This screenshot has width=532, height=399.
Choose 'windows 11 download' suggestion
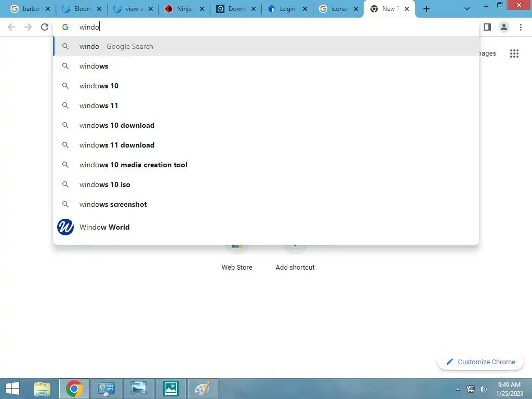pyautogui.click(x=266, y=145)
